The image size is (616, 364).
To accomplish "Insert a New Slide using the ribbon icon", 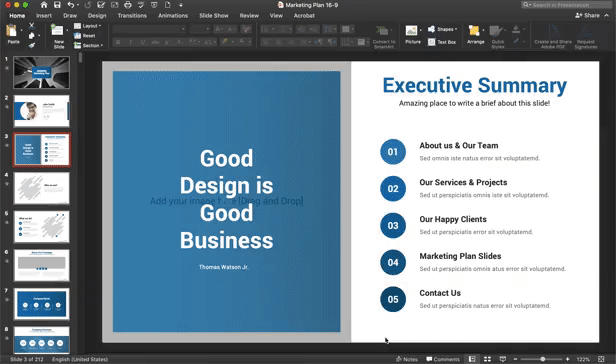I will [x=57, y=31].
